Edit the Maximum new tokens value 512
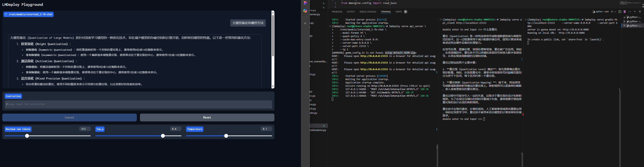Screen dimensions: 644x167 coord(85,129)
